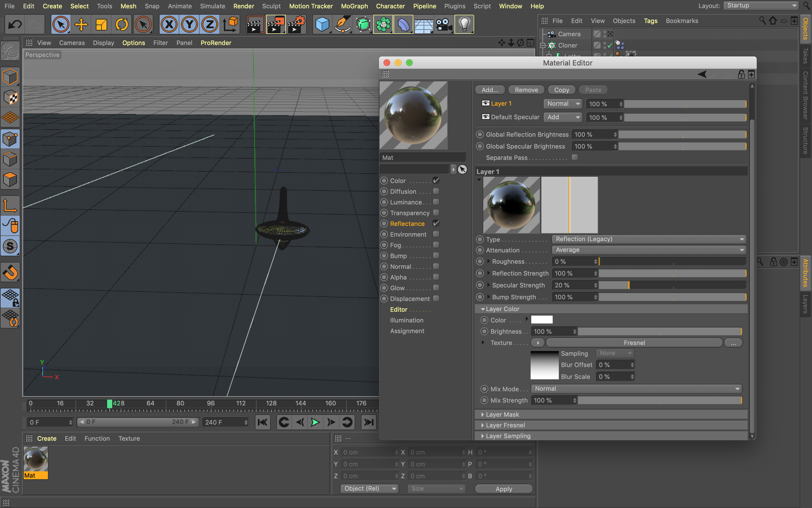Image resolution: width=812 pixels, height=508 pixels.
Task: Toggle the Snap magnet icon
Action: [10, 272]
